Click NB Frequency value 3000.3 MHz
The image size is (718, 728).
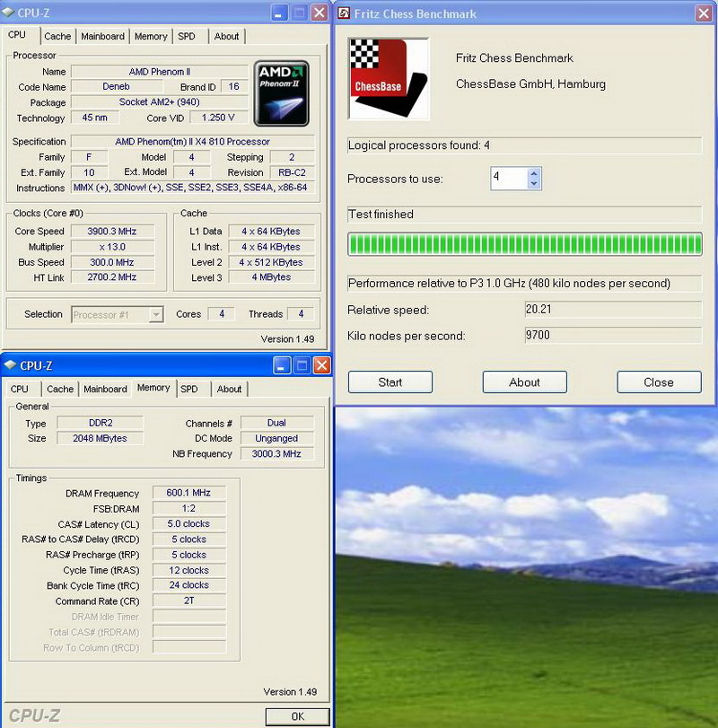pos(276,453)
